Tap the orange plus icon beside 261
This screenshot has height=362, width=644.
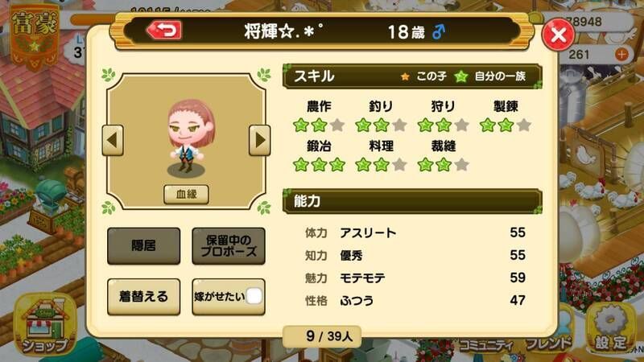[621, 54]
